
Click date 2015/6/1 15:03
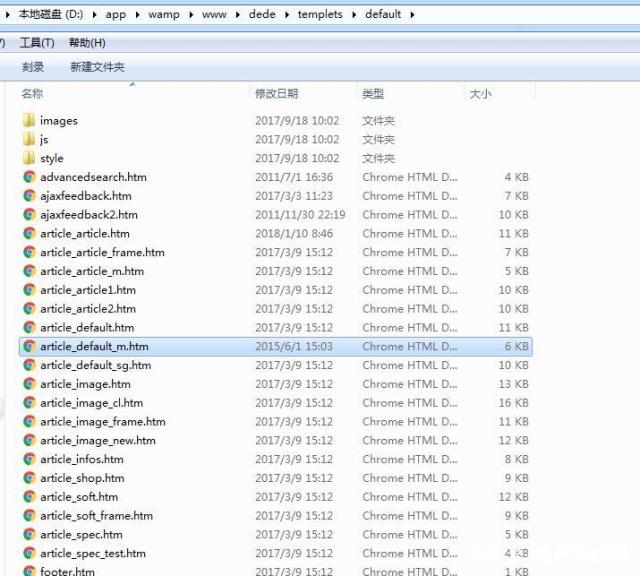(x=294, y=346)
